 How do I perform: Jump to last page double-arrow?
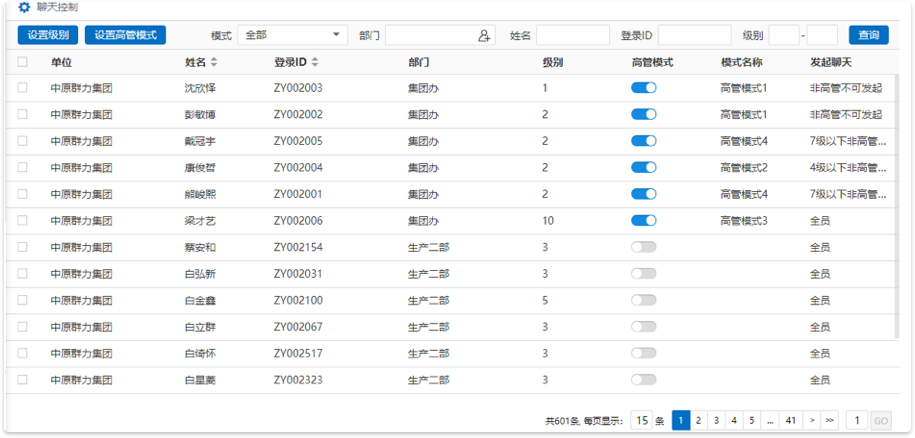click(829, 421)
